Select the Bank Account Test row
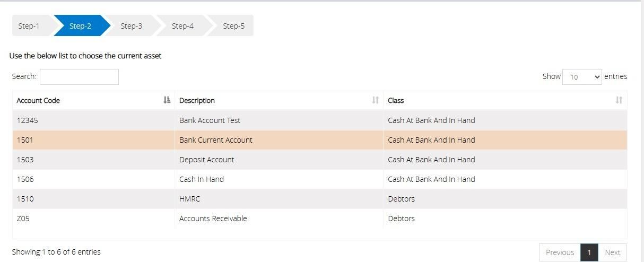This screenshot has width=644, height=262. [x=319, y=120]
